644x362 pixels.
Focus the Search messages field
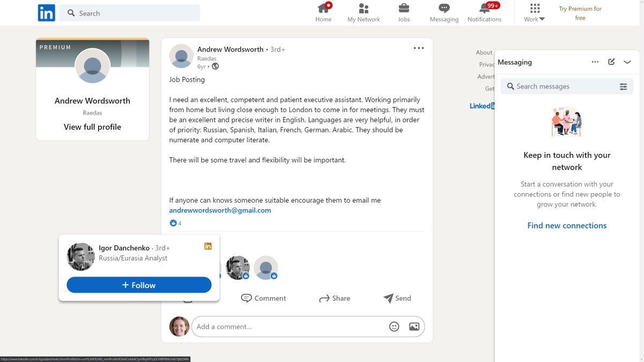(x=567, y=86)
